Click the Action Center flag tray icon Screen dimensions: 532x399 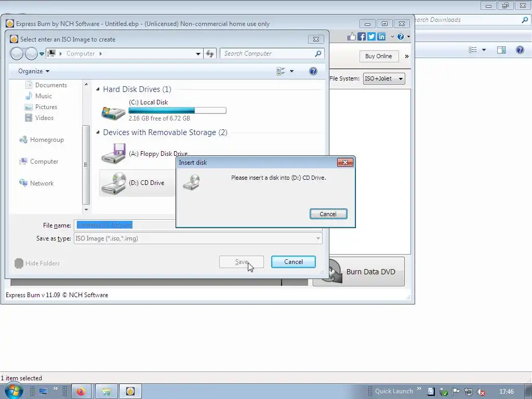point(456,392)
